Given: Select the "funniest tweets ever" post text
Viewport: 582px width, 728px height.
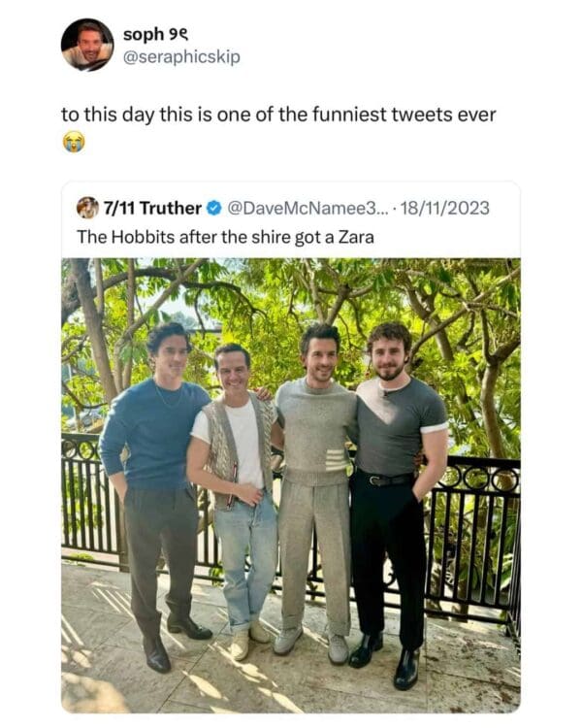Looking at the screenshot, I should coord(278,115).
